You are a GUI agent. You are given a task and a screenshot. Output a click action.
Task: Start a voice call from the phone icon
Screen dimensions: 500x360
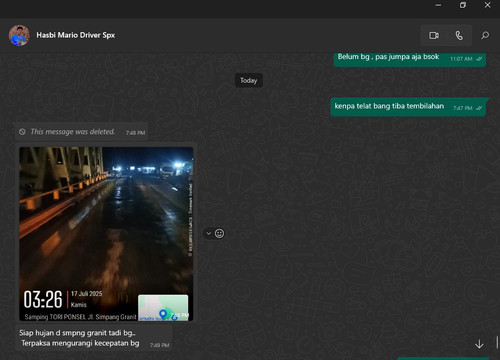pyautogui.click(x=459, y=35)
